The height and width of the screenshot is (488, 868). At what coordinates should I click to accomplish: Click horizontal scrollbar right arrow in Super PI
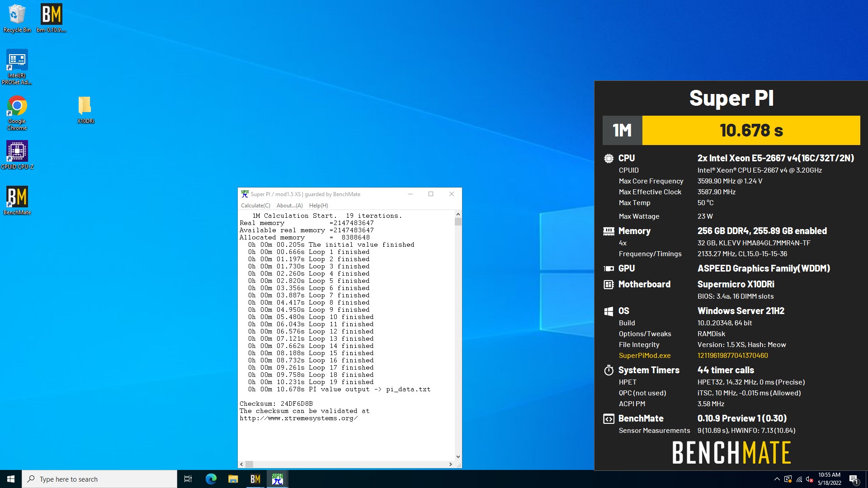coord(451,464)
